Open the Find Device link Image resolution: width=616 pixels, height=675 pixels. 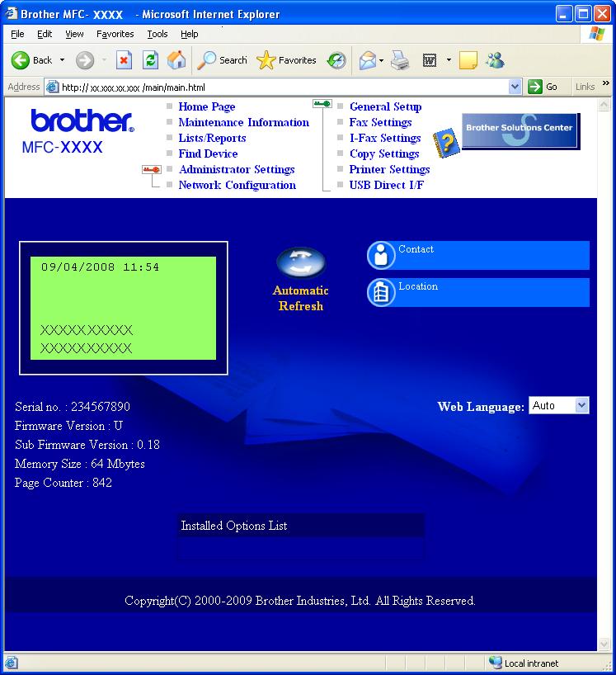208,153
